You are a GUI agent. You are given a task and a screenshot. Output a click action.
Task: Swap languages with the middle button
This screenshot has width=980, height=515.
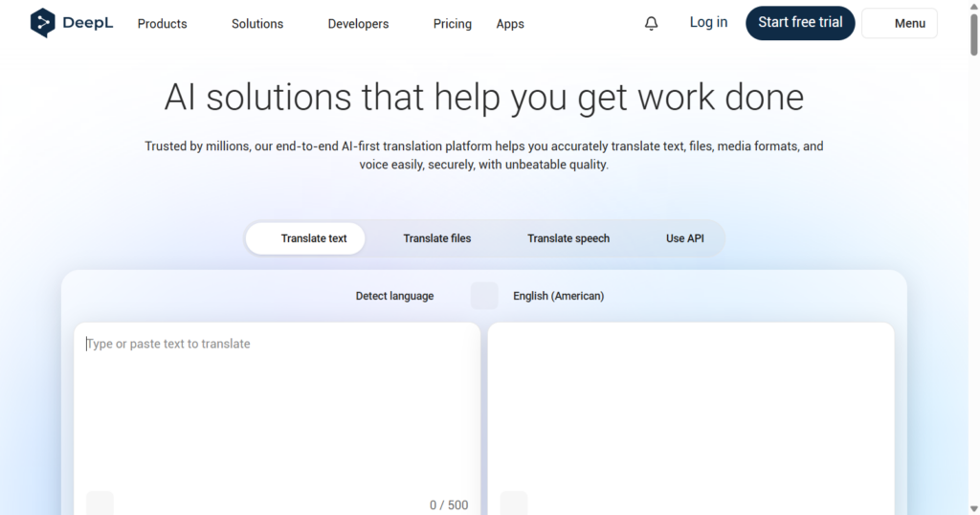(484, 296)
